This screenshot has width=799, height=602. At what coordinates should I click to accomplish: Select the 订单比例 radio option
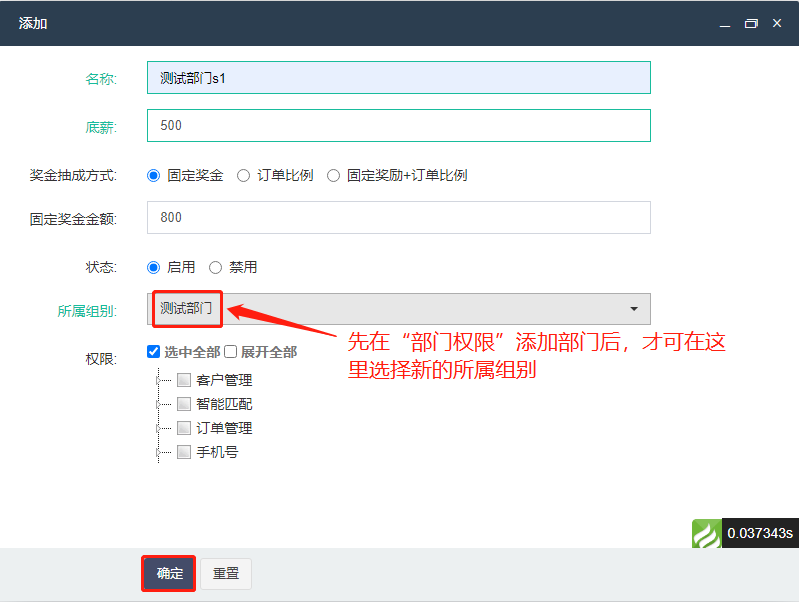click(x=244, y=176)
